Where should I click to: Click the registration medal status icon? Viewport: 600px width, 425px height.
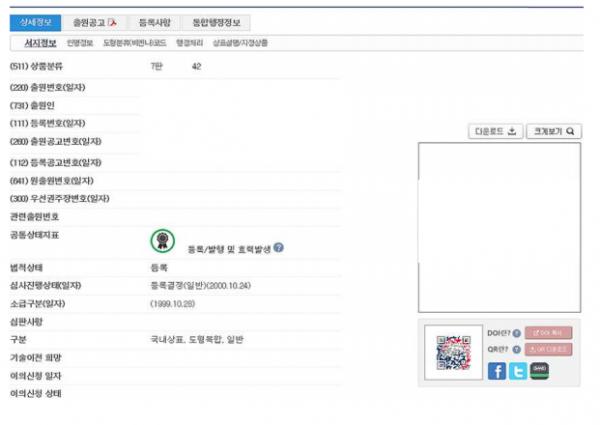[163, 241]
